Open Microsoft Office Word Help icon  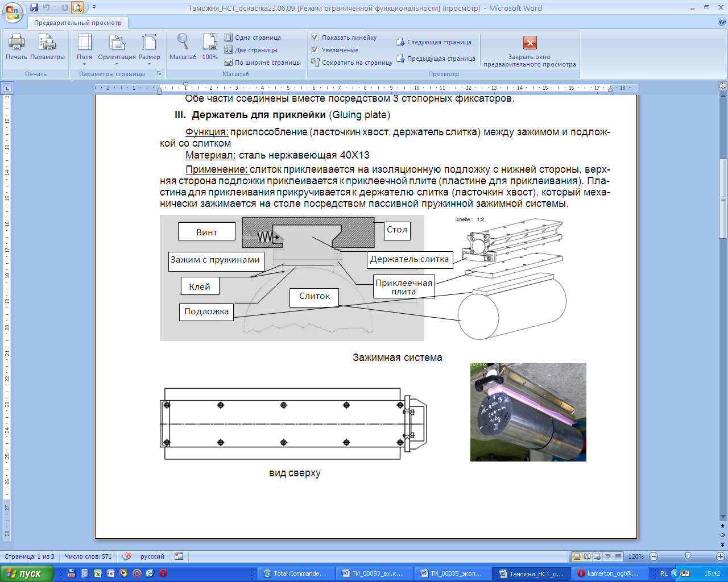(722, 22)
